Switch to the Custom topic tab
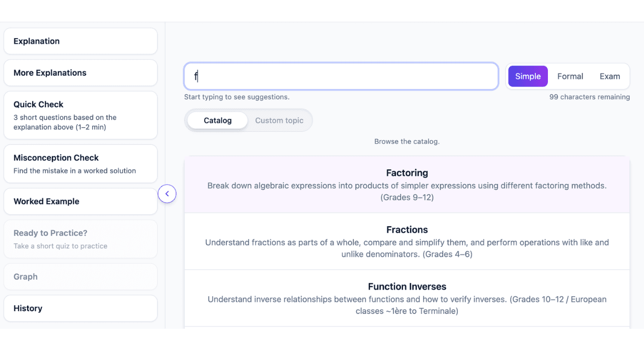The height and width of the screenshot is (362, 644). click(279, 121)
